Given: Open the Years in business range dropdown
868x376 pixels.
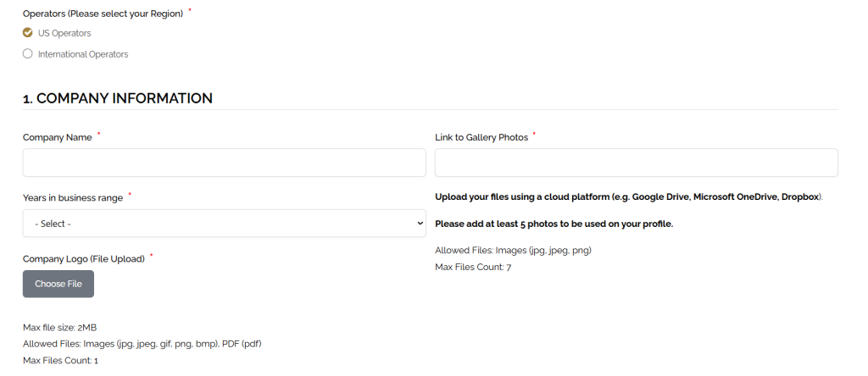Looking at the screenshot, I should click(224, 224).
